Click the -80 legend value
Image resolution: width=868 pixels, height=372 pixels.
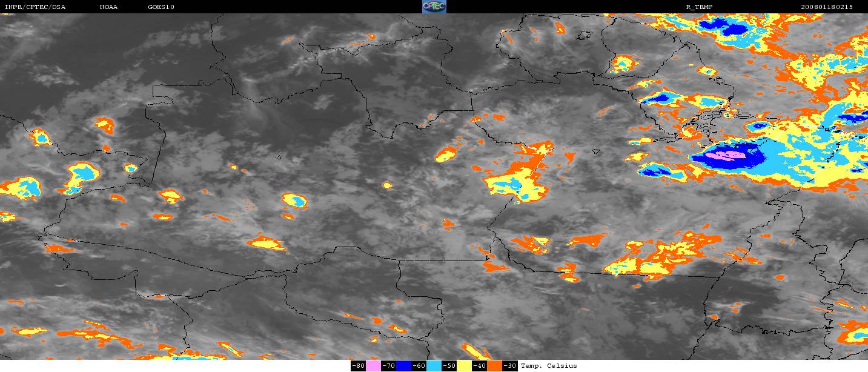pyautogui.click(x=358, y=366)
